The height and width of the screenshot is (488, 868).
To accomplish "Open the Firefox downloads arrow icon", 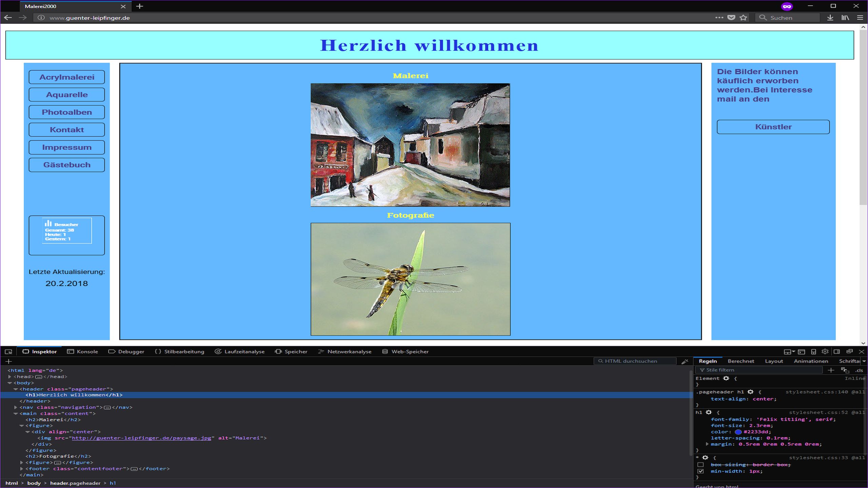I will [x=830, y=18].
